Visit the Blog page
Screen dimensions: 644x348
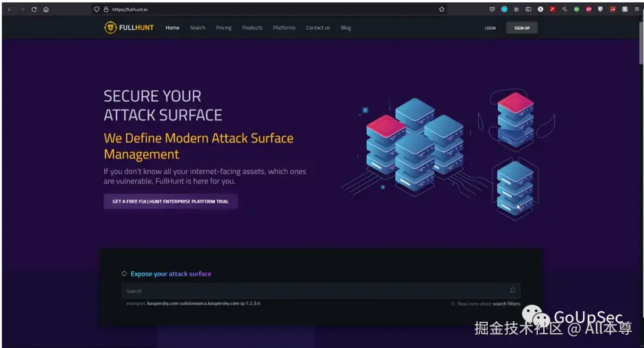[346, 28]
